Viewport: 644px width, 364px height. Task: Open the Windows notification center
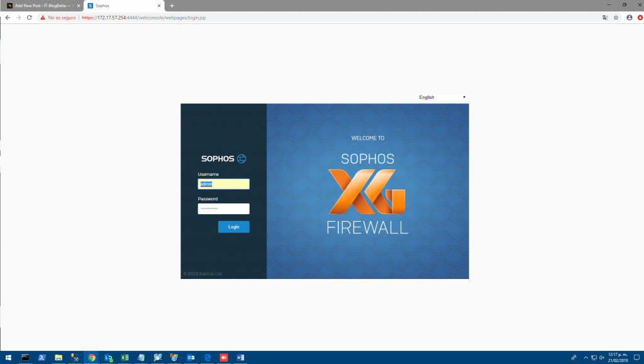[636, 358]
